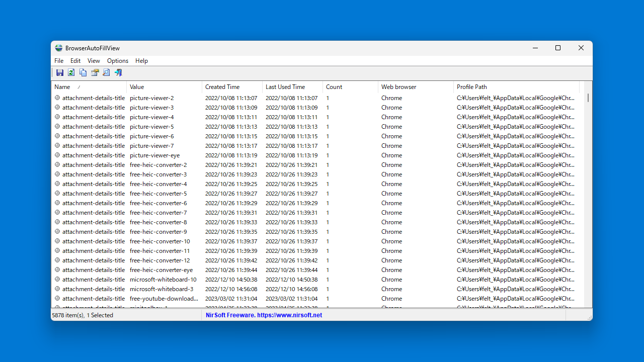644x362 pixels.
Task: Minimize the BrowserAutoFillView window
Action: (535, 48)
